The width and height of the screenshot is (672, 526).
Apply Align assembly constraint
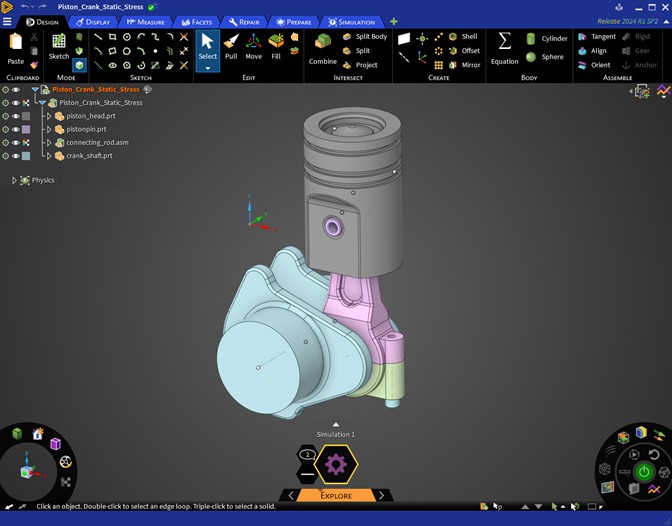point(592,51)
